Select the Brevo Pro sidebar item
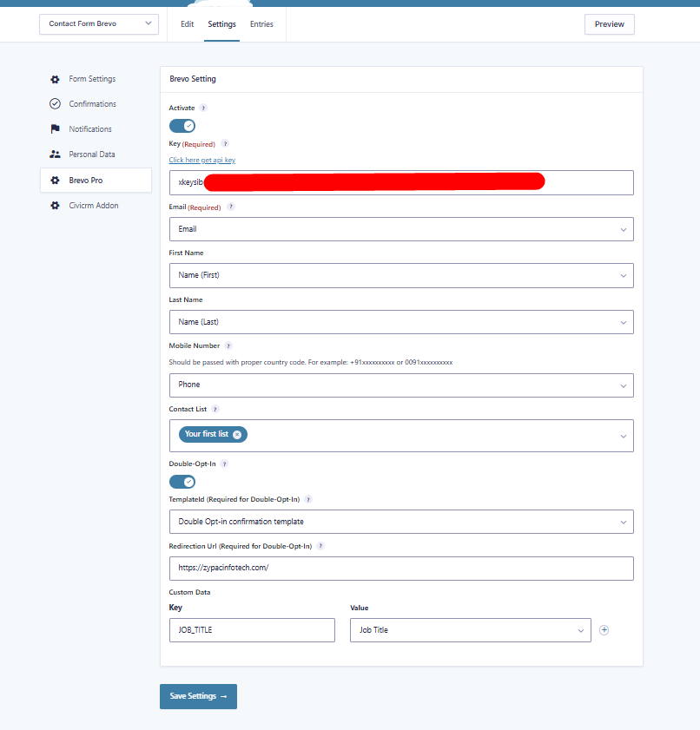The height and width of the screenshot is (730, 700). click(x=96, y=181)
